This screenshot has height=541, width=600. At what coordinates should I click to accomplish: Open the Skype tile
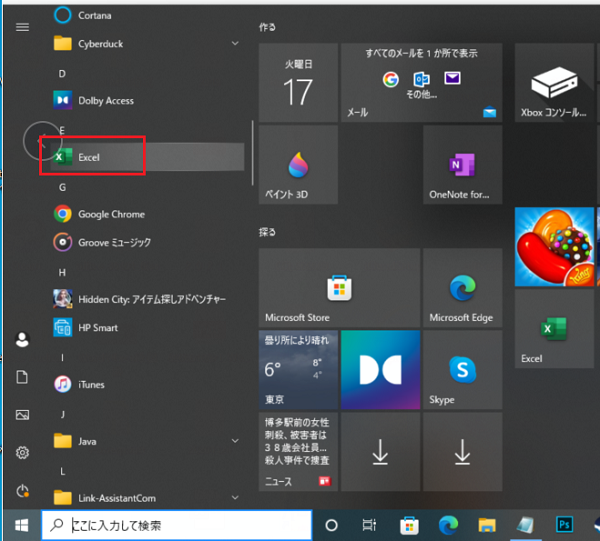click(462, 370)
